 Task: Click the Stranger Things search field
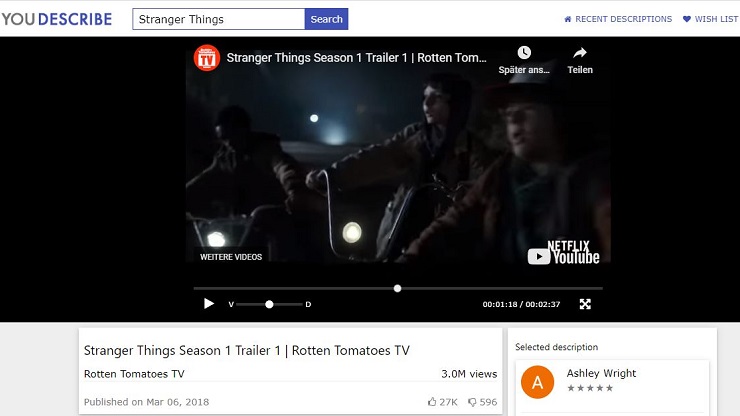pyautogui.click(x=219, y=19)
